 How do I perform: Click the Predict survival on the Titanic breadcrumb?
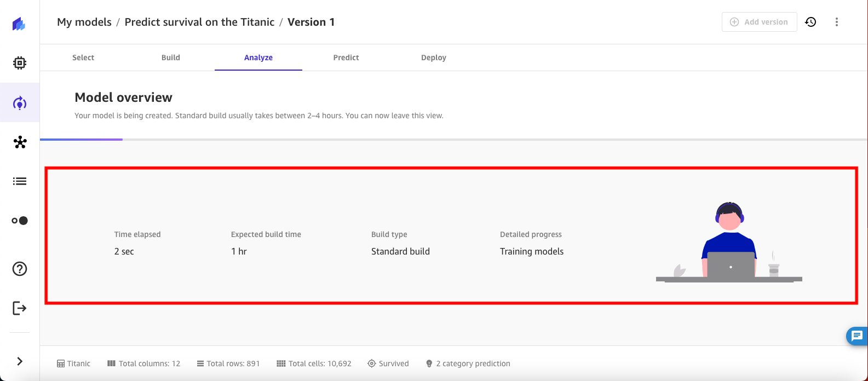[200, 22]
